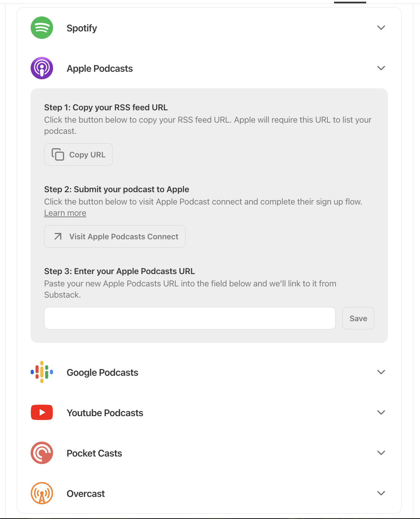Viewport: 420px width, 519px height.
Task: Expand the Spotify section chevron
Action: [381, 28]
